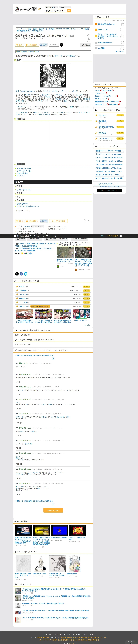Jump to 関連項目 in the table of contents
The height and width of the screenshot is (644, 138).
[31, 52]
